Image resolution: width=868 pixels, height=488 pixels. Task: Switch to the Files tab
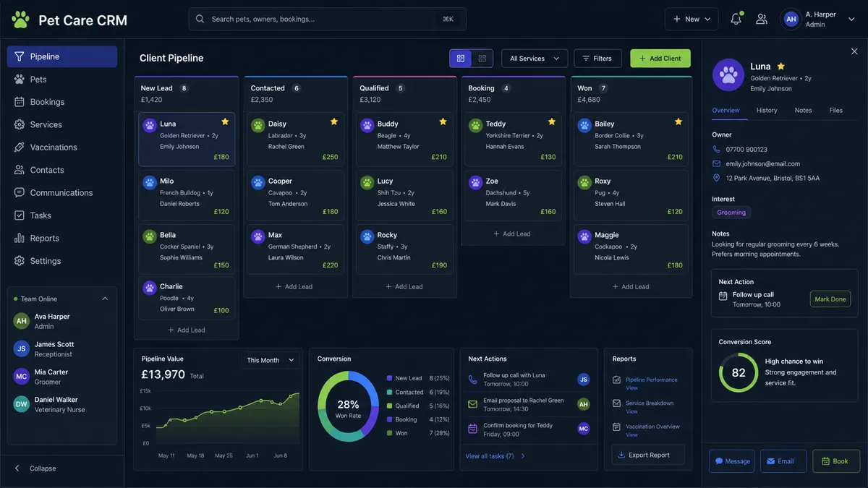836,111
